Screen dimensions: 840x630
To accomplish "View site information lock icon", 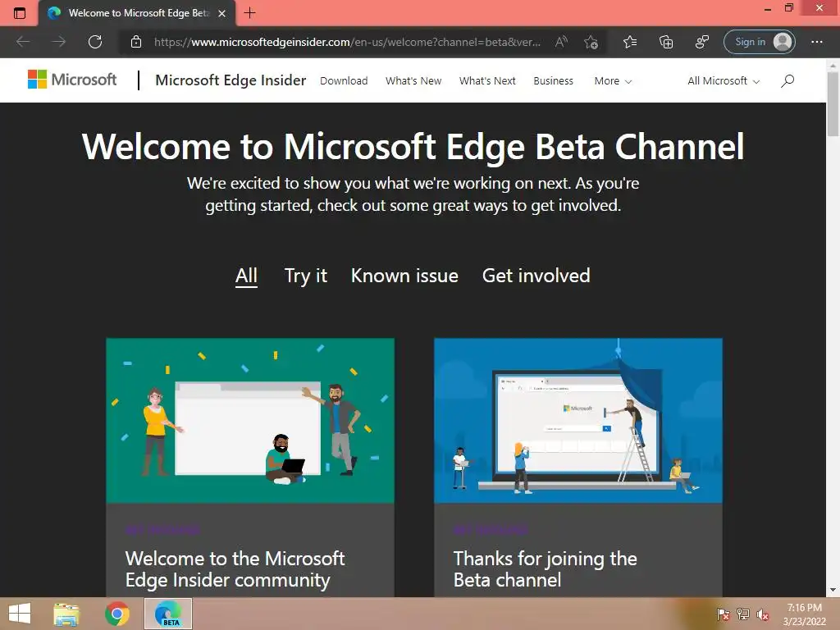I will click(x=136, y=42).
